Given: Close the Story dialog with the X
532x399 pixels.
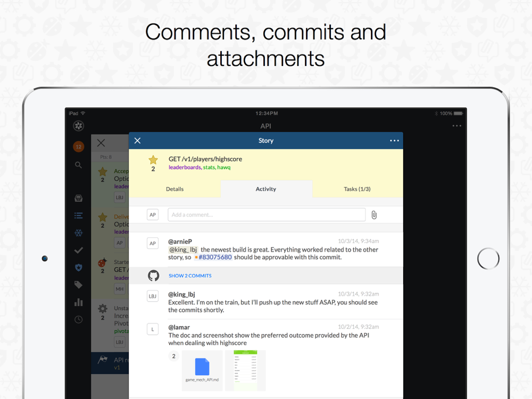Looking at the screenshot, I should (x=137, y=140).
